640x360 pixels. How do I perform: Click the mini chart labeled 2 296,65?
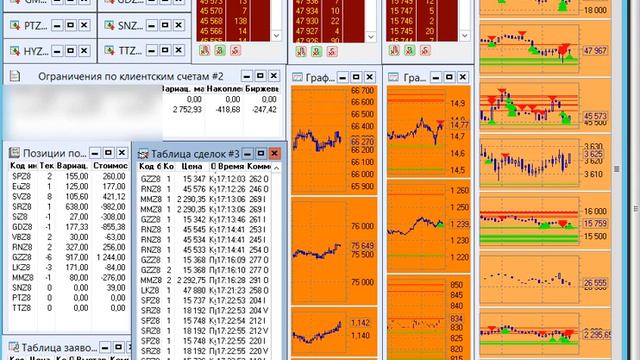[545, 334]
